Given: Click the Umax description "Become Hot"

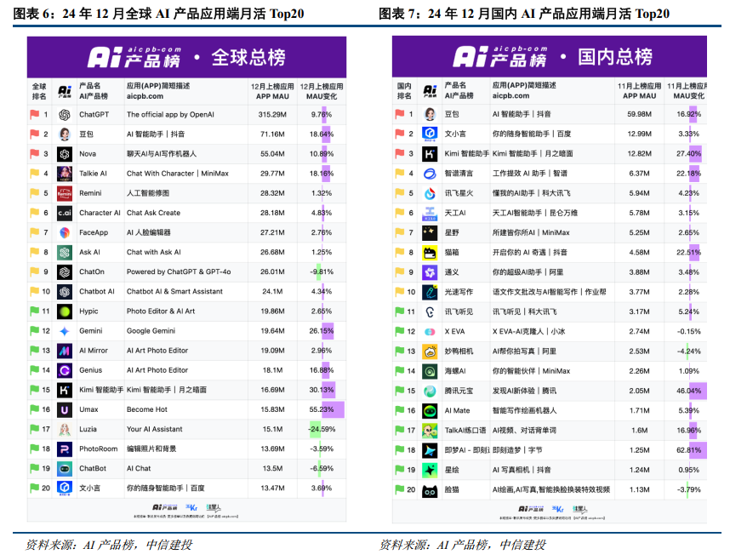Looking at the screenshot, I should pos(146,409).
